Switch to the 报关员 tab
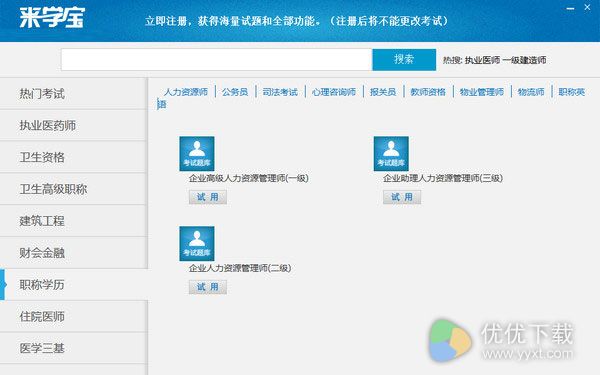 click(x=383, y=92)
